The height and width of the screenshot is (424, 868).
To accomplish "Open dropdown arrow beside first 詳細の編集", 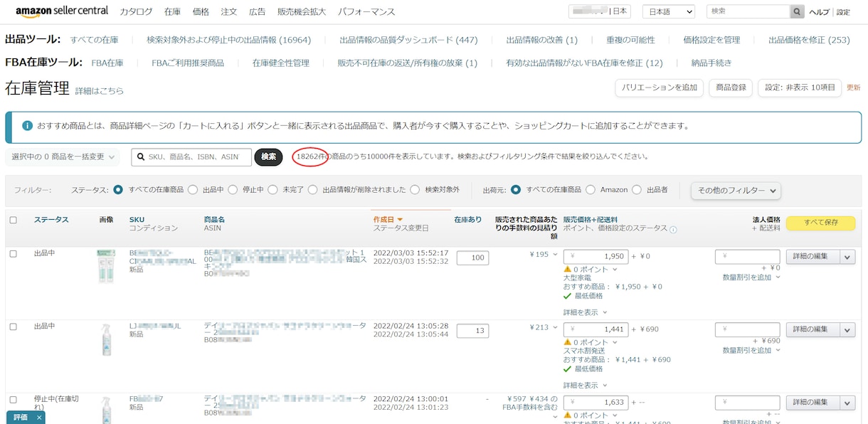I will click(x=847, y=257).
